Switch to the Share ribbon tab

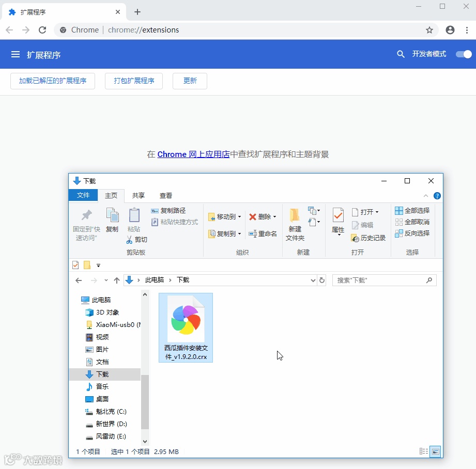[139, 196]
